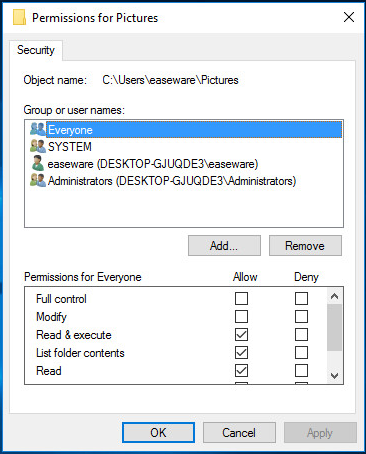The width and height of the screenshot is (366, 454).
Task: Click the permissions list scrollbar thumb
Action: pos(334,327)
